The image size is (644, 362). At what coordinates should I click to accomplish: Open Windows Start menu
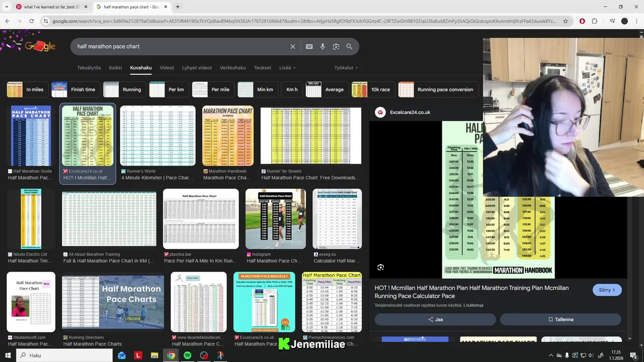8,355
